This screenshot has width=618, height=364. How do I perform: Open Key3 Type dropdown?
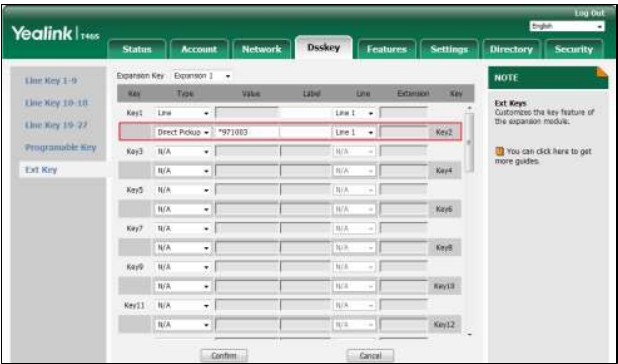[183, 151]
